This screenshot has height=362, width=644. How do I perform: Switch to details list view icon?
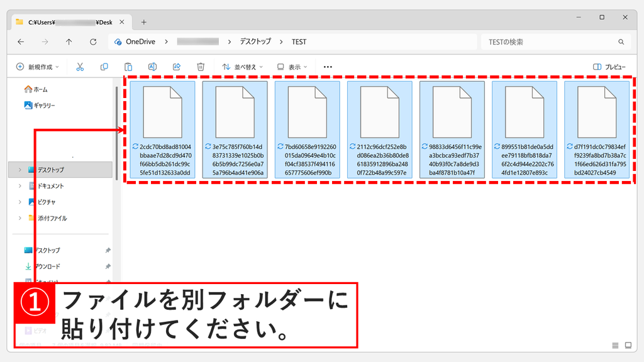tap(615, 346)
